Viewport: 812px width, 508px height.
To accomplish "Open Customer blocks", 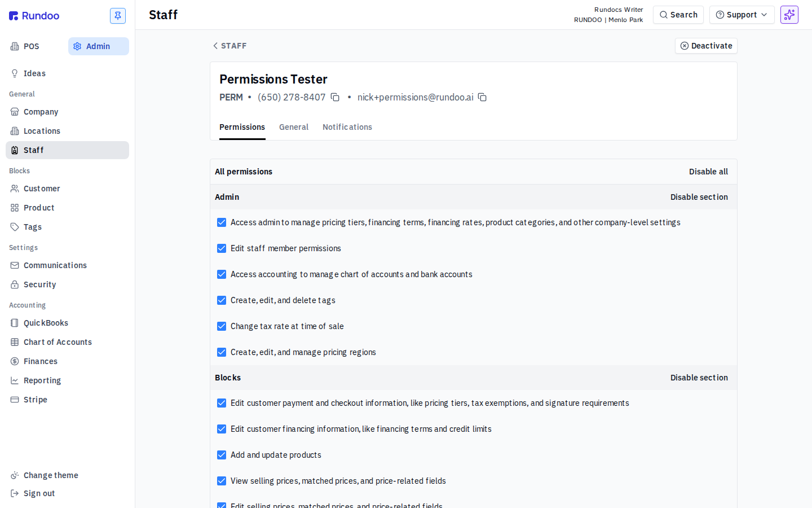I will tap(68, 189).
